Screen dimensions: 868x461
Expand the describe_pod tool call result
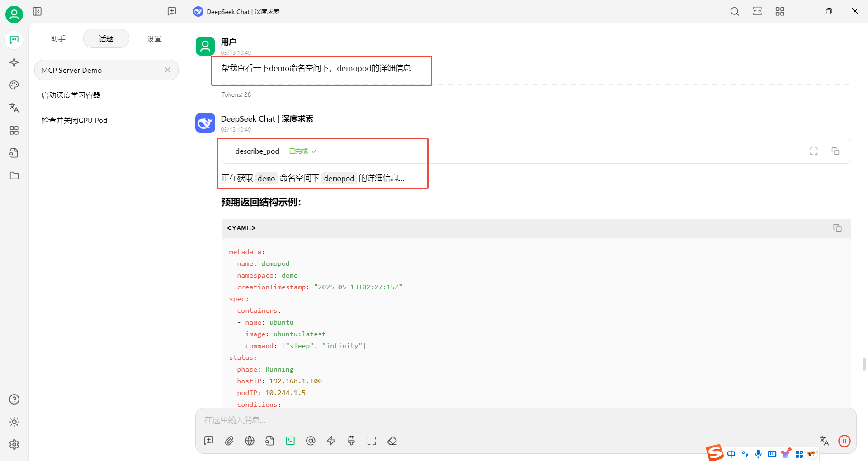click(814, 151)
